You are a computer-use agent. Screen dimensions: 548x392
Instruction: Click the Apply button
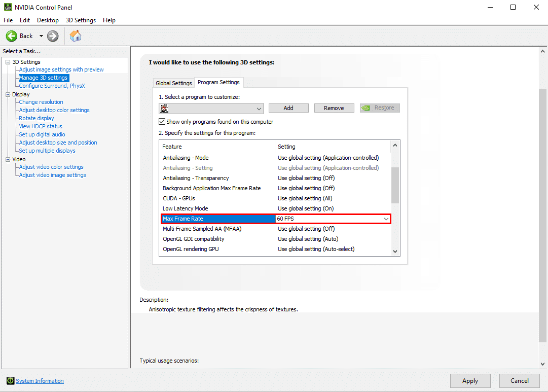click(x=470, y=381)
